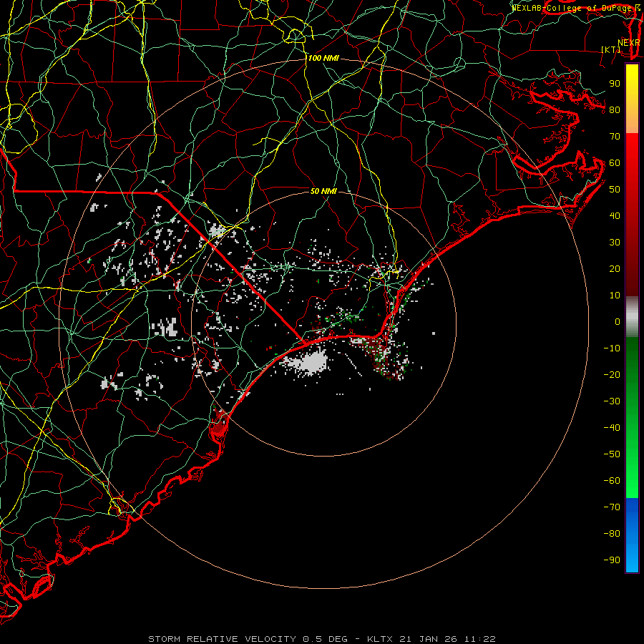Click the [KT] units label
This screenshot has height=644, width=644.
tap(611, 49)
